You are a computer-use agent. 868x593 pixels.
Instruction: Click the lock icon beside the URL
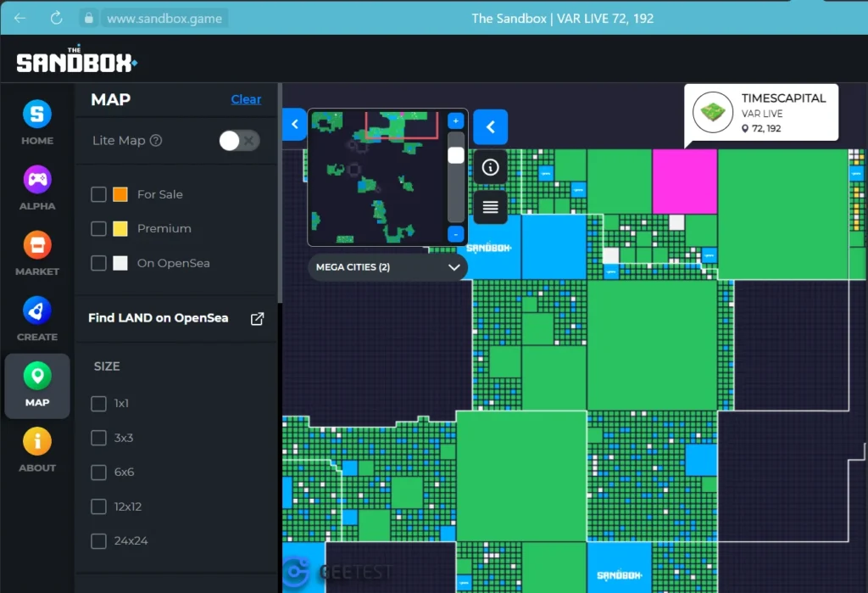point(88,19)
